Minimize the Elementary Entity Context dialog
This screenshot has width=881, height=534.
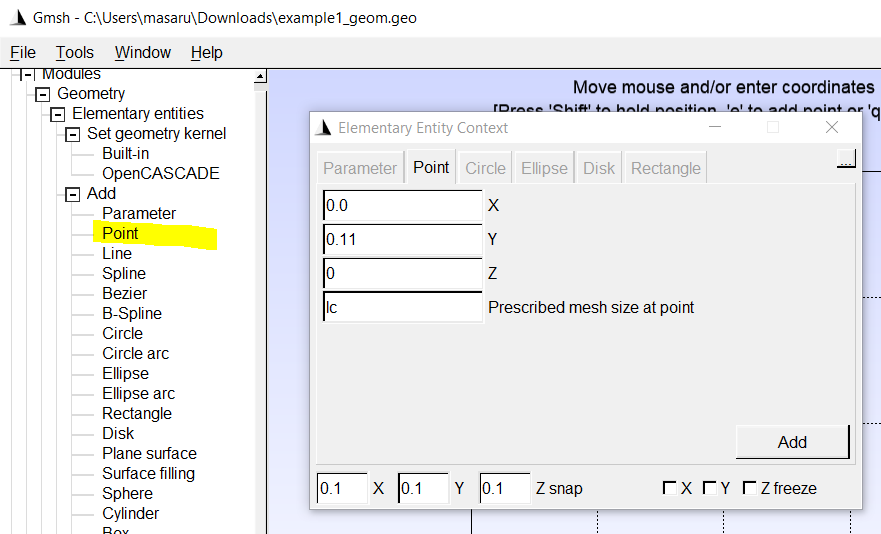tap(715, 128)
